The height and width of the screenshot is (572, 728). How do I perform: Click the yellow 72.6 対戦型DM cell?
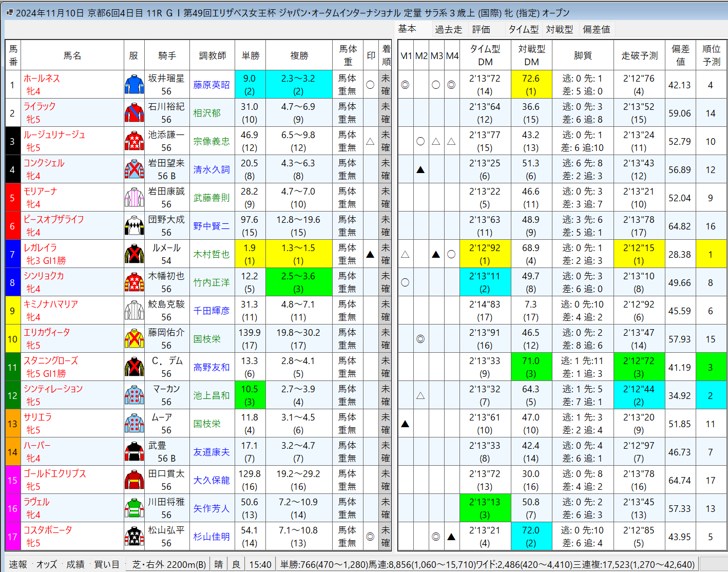(x=531, y=85)
